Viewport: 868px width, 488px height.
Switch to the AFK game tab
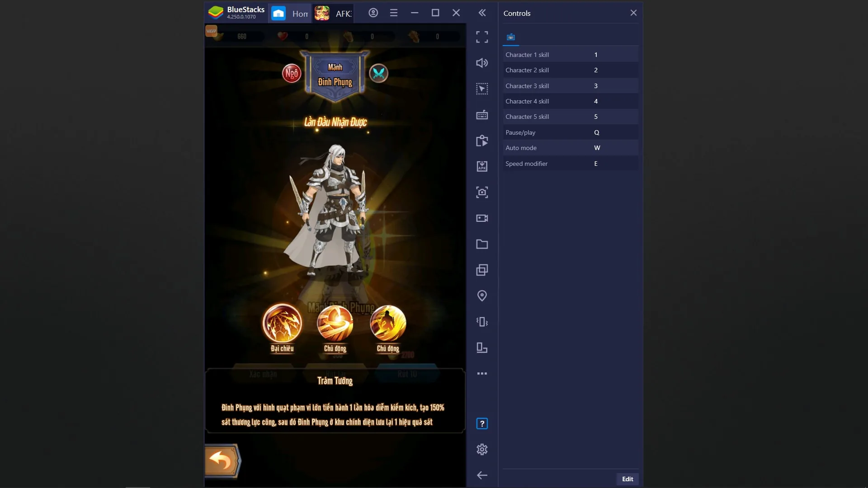[334, 14]
